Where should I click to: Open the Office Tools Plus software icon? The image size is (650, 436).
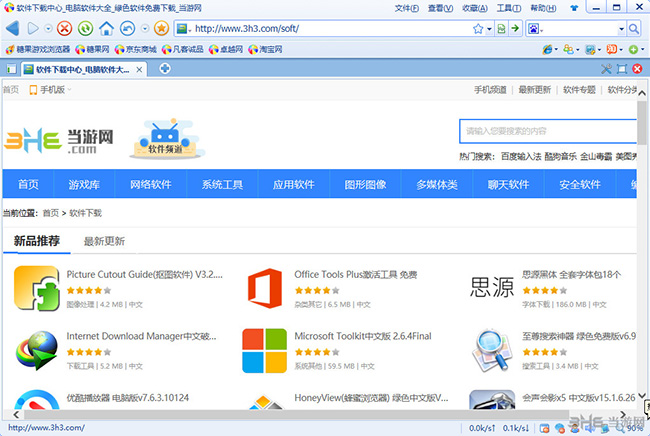click(265, 288)
